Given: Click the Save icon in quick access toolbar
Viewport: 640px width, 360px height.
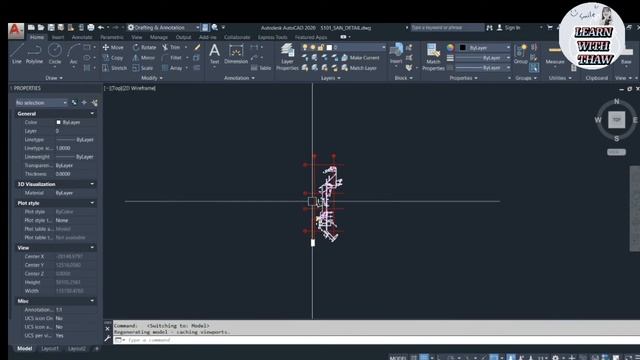Looking at the screenshot, I should (51, 27).
